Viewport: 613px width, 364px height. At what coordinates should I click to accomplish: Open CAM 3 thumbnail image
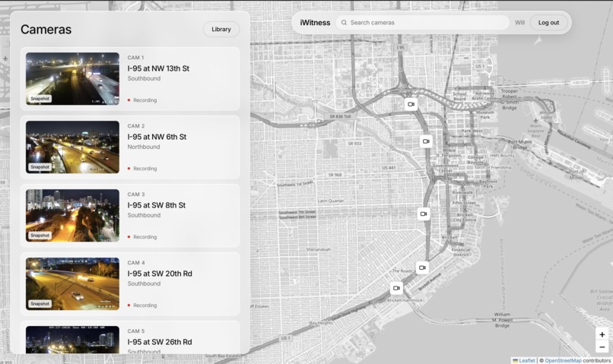click(x=73, y=216)
